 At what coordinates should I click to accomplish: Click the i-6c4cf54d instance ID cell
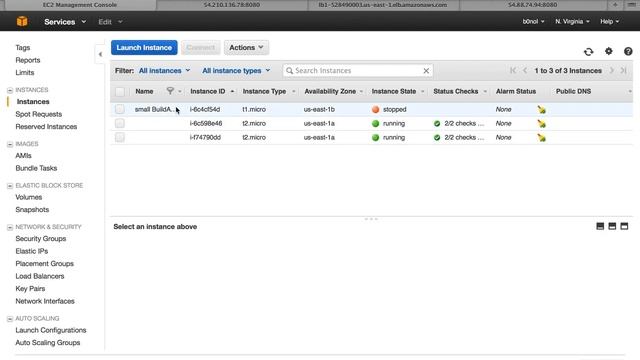pyautogui.click(x=205, y=109)
